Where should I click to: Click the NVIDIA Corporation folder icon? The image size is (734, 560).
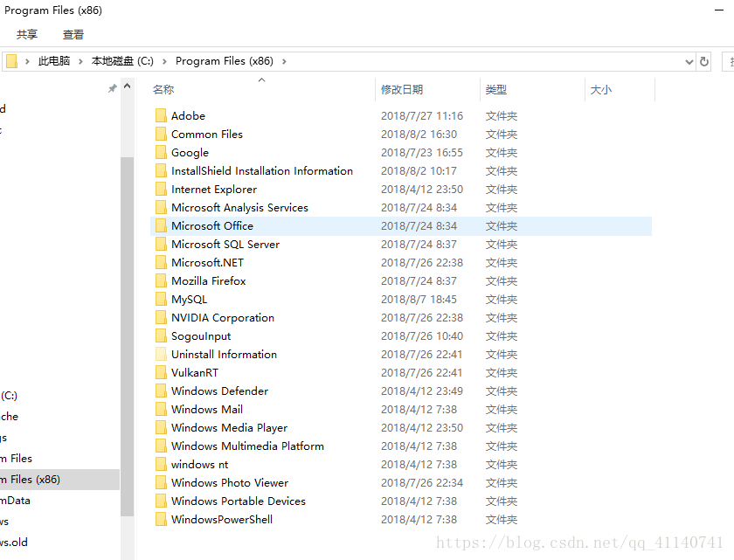click(161, 317)
